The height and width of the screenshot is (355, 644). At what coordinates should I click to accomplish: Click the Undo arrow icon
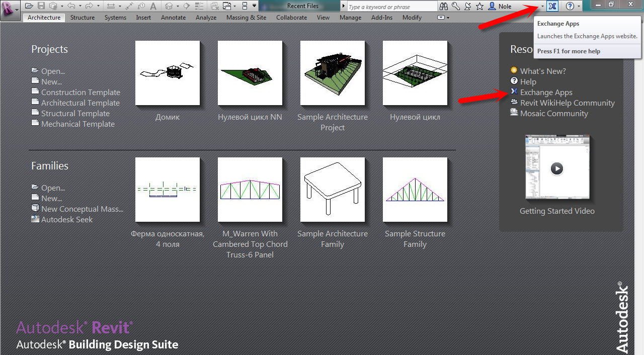tap(71, 6)
